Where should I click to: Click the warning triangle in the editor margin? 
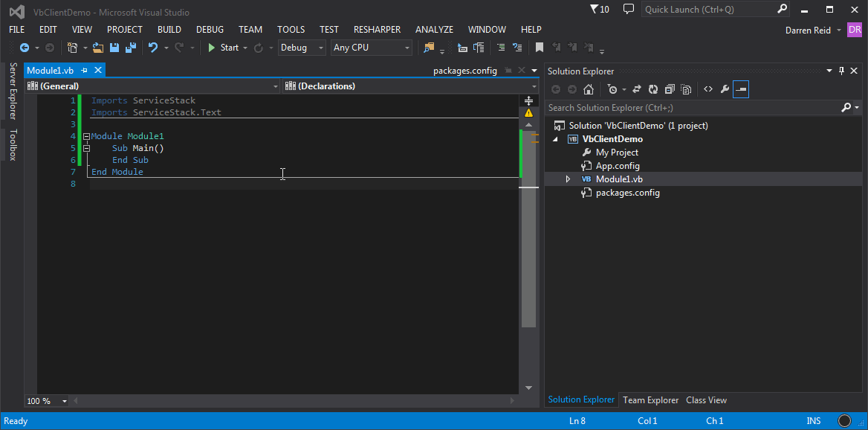click(528, 113)
